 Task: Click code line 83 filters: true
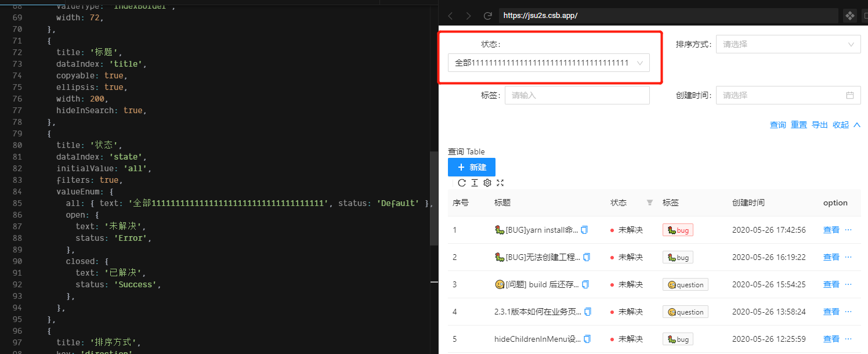click(89, 180)
